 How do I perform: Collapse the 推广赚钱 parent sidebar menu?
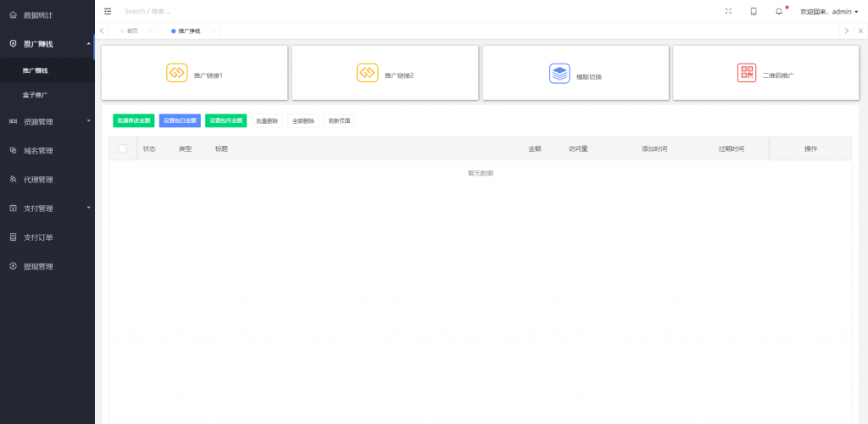coord(47,43)
